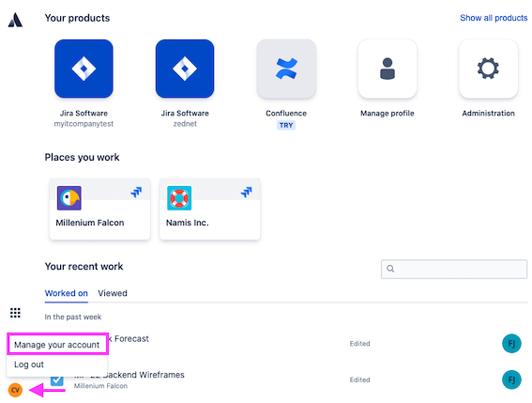Click Edited label on Backend Wireframes row
The image size is (532, 403).
point(360,380)
